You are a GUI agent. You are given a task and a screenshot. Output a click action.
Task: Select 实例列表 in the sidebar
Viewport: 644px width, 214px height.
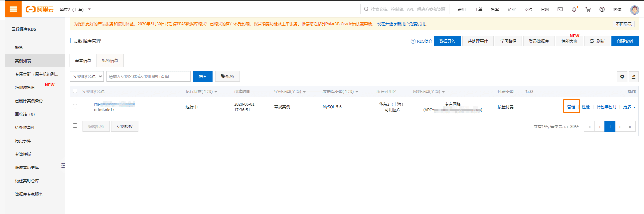(x=35, y=61)
